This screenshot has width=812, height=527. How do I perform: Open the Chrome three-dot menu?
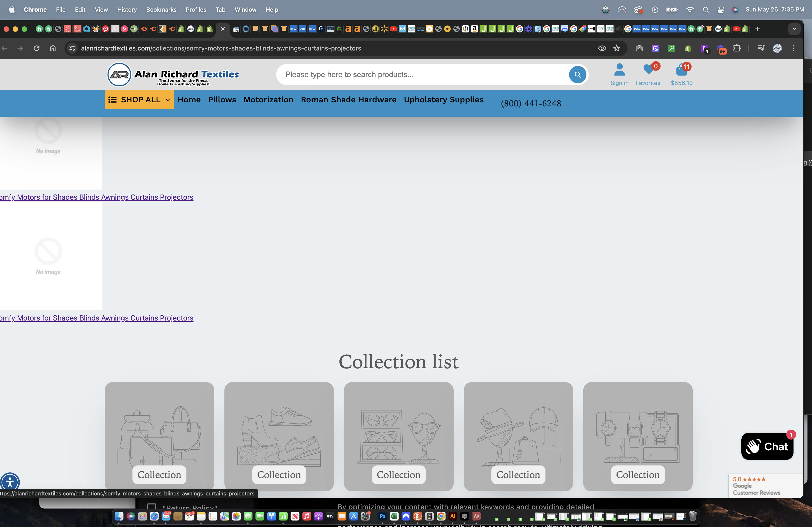click(x=794, y=48)
